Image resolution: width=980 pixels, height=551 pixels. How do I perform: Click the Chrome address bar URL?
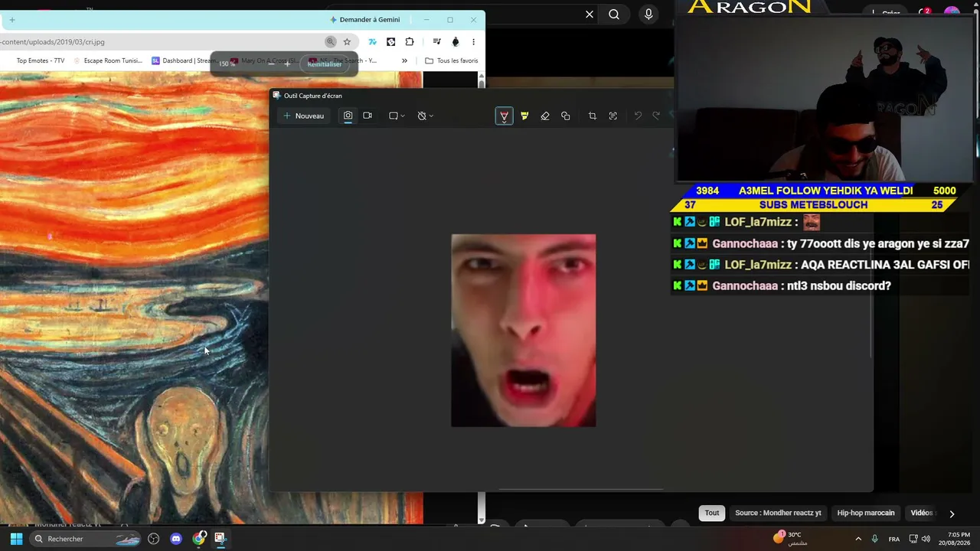pos(54,42)
